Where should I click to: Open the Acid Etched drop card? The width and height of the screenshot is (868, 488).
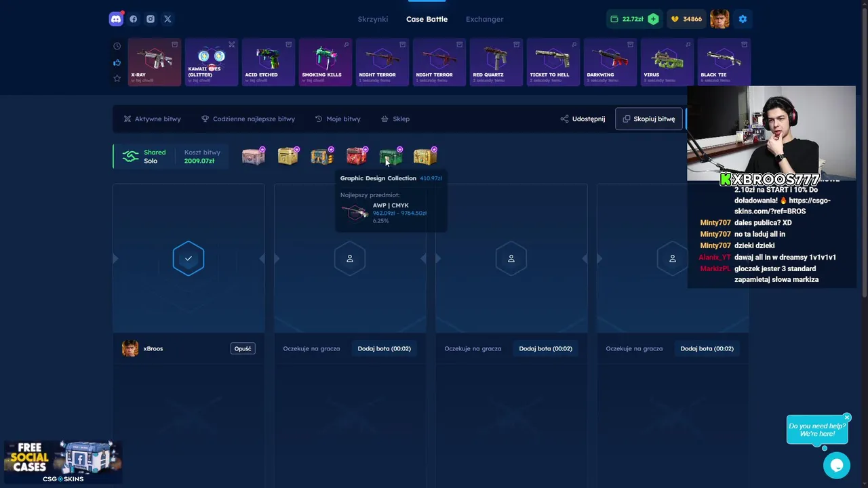click(269, 62)
